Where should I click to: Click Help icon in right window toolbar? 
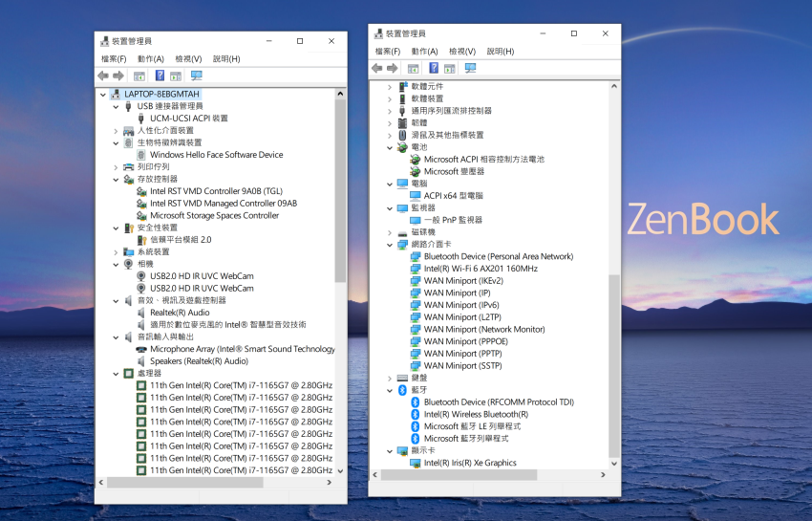pyautogui.click(x=434, y=68)
